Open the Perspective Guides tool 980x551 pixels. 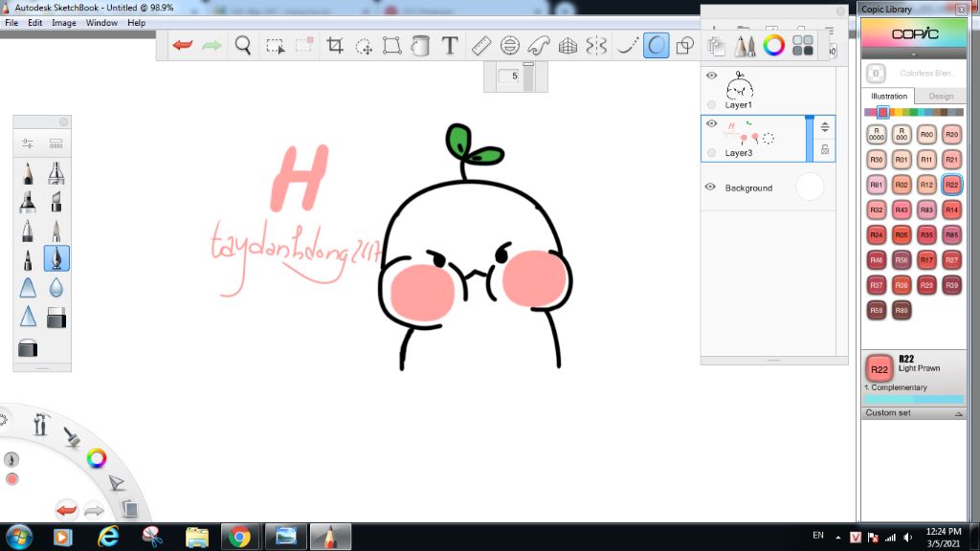[x=568, y=45]
